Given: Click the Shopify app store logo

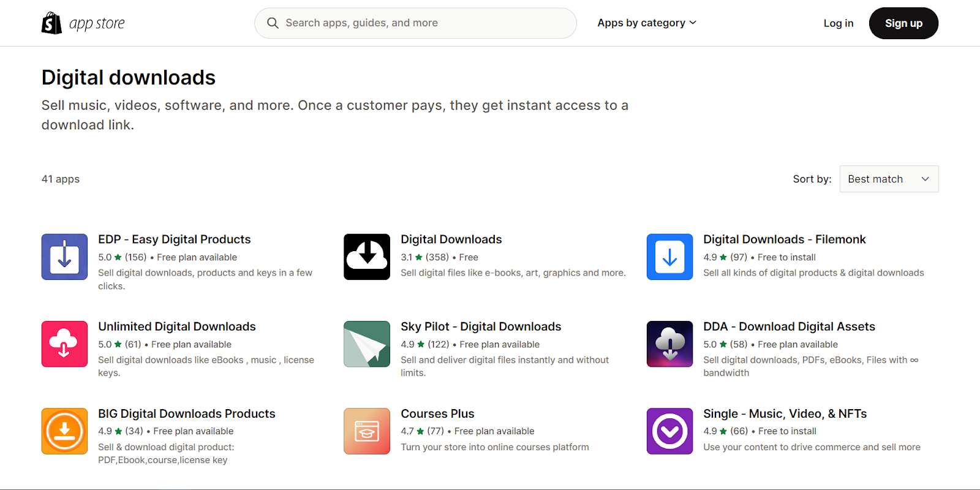Looking at the screenshot, I should [83, 23].
